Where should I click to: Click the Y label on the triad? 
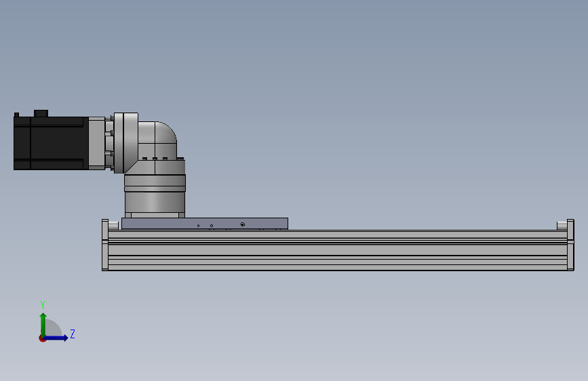click(43, 304)
